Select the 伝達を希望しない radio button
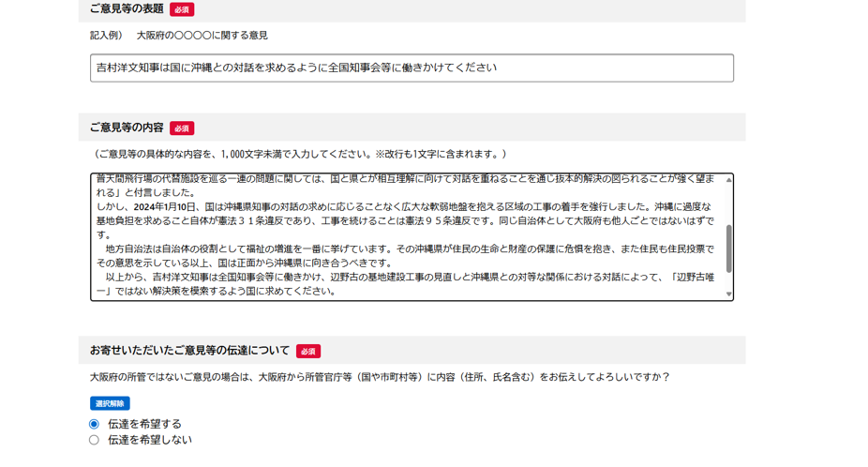 pos(94,440)
